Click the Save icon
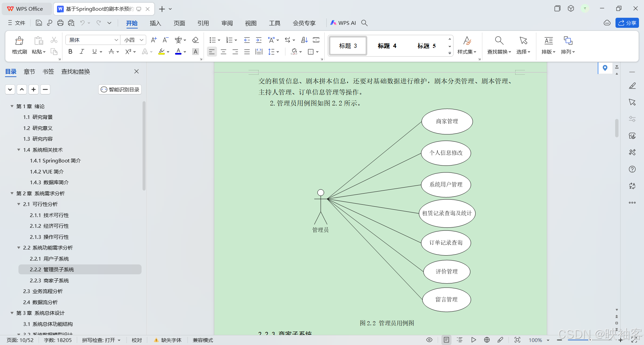Viewport: 644px width, 345px height. coord(39,23)
